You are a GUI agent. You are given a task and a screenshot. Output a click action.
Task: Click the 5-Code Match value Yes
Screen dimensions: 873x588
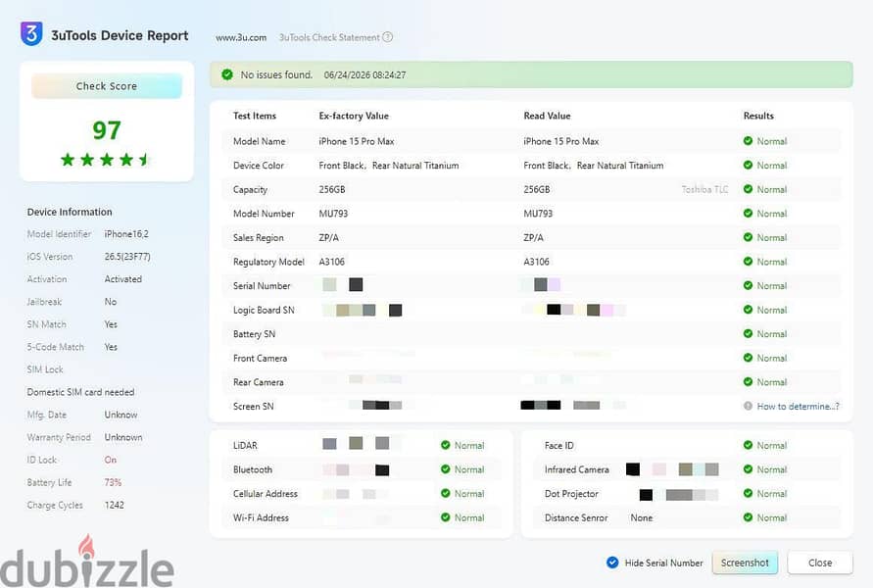tap(111, 347)
